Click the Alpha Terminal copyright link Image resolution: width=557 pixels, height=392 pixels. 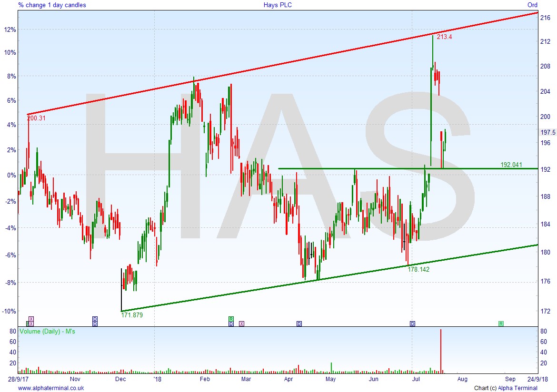517,388
